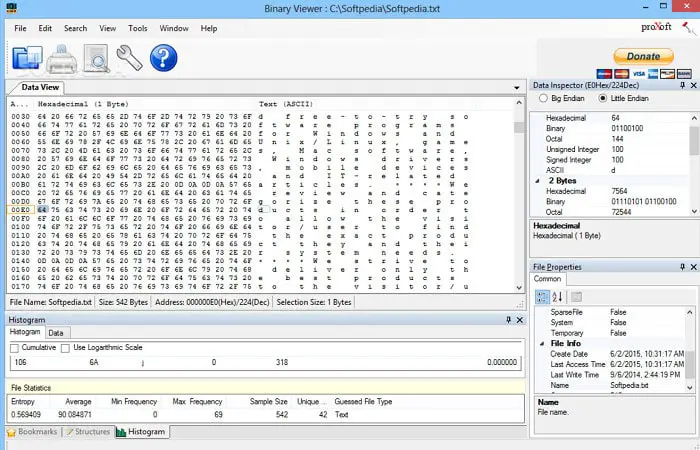Pin the File Properties panel
The height and width of the screenshot is (450, 700).
(682, 267)
